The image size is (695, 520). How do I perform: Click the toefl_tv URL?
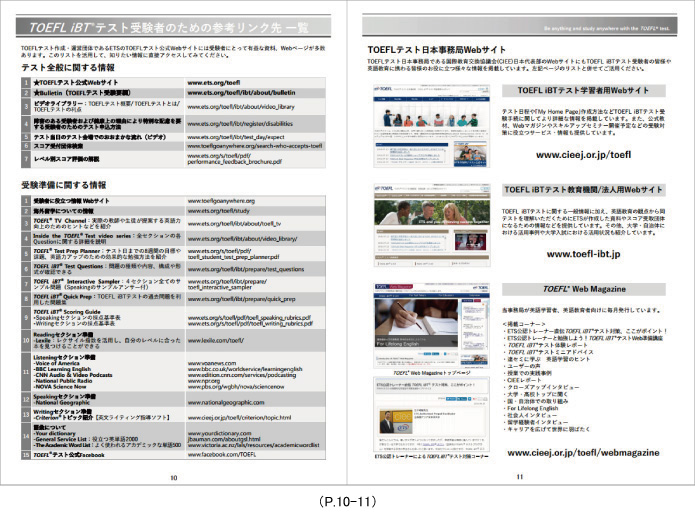pyautogui.click(x=234, y=224)
